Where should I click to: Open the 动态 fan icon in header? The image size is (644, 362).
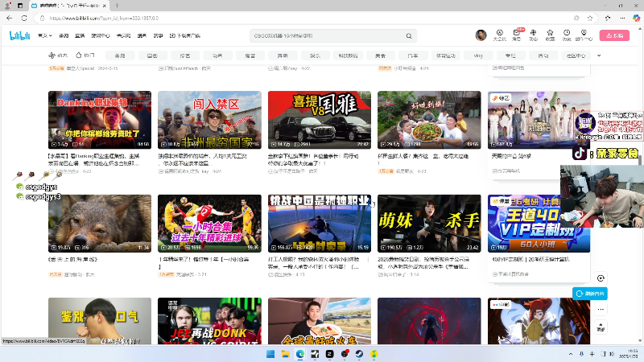coord(533,35)
